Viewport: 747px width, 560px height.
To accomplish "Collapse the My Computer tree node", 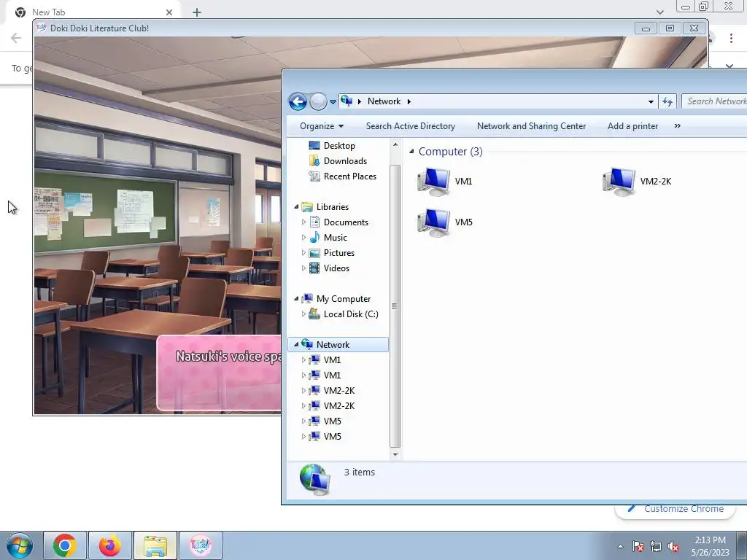I will coord(296,298).
